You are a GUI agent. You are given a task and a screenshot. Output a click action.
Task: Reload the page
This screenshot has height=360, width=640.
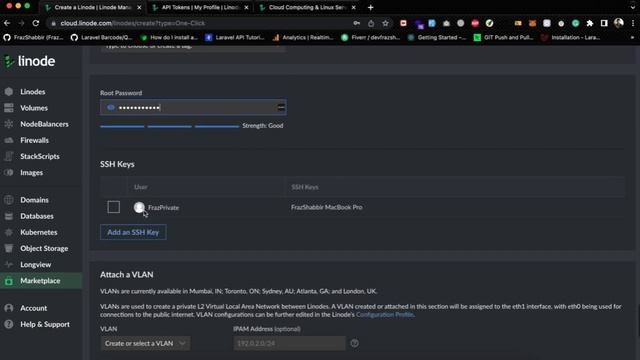click(x=36, y=23)
